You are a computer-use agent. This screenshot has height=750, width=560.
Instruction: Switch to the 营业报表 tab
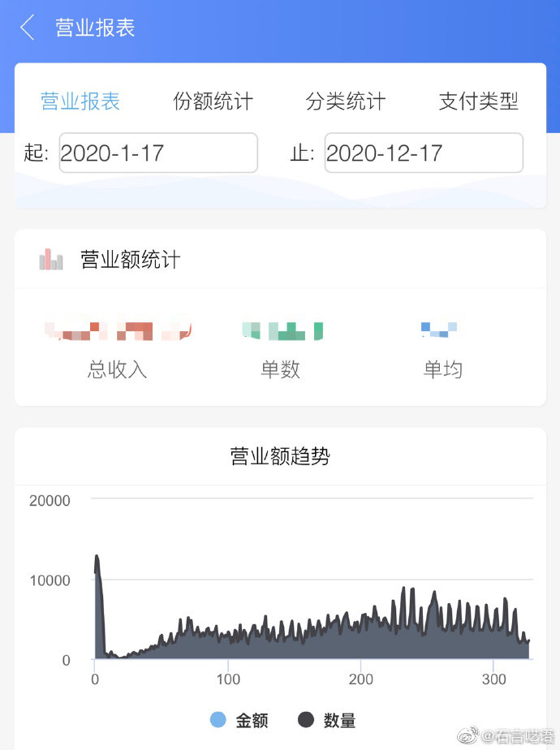[x=80, y=101]
